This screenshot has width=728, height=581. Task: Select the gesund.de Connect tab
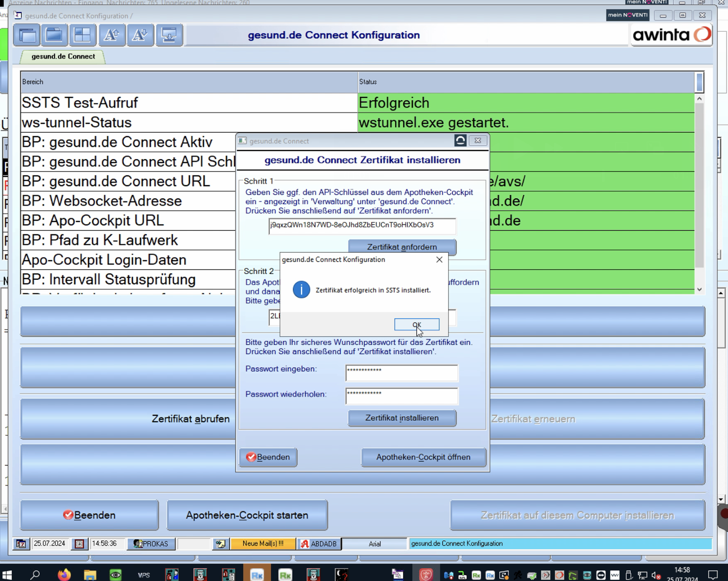click(63, 56)
